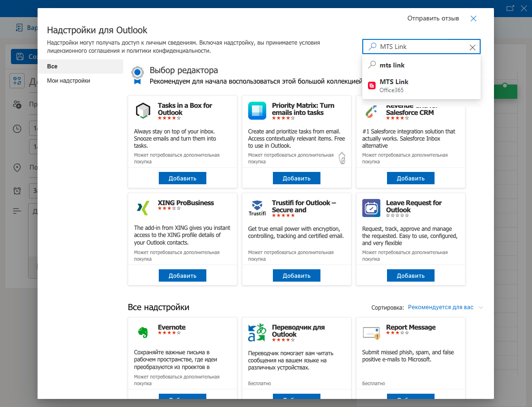Click the Report Message envelope icon
This screenshot has width=532, height=407.
(371, 332)
